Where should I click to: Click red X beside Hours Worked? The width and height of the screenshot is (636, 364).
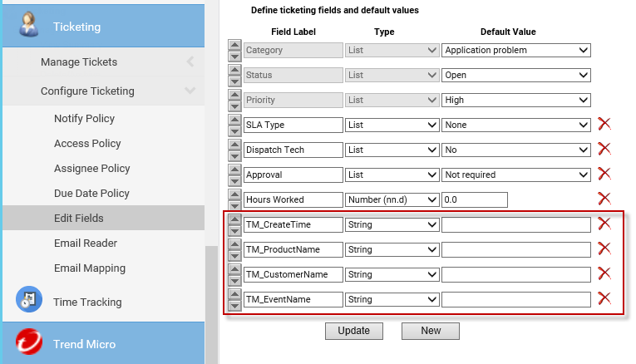click(604, 199)
